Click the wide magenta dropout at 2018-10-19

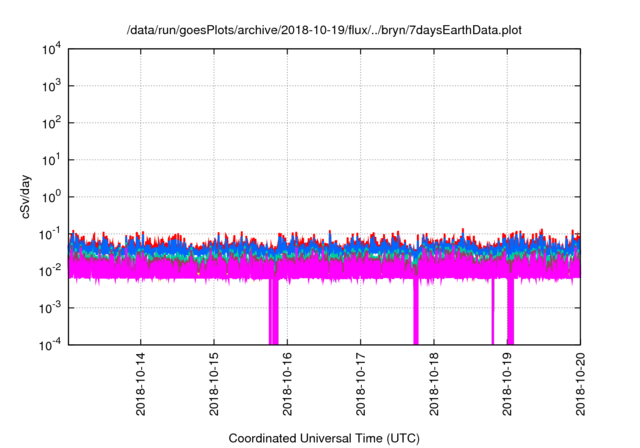tap(510, 312)
